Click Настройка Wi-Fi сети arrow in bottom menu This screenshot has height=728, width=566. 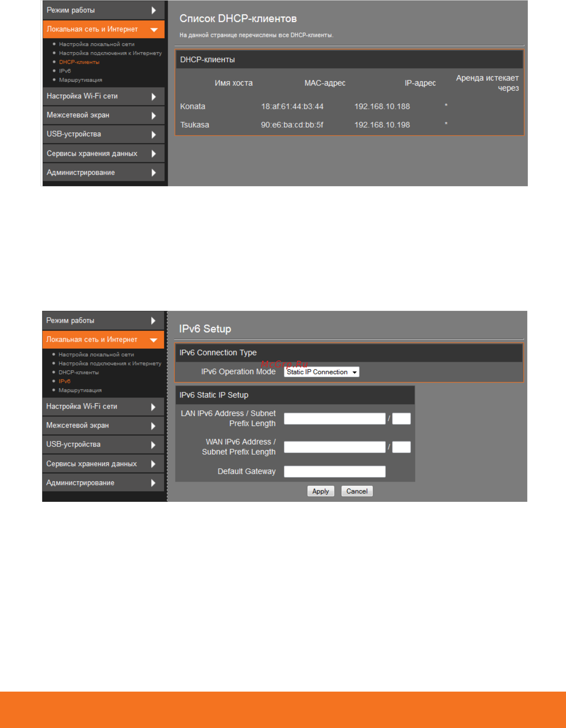(x=153, y=407)
